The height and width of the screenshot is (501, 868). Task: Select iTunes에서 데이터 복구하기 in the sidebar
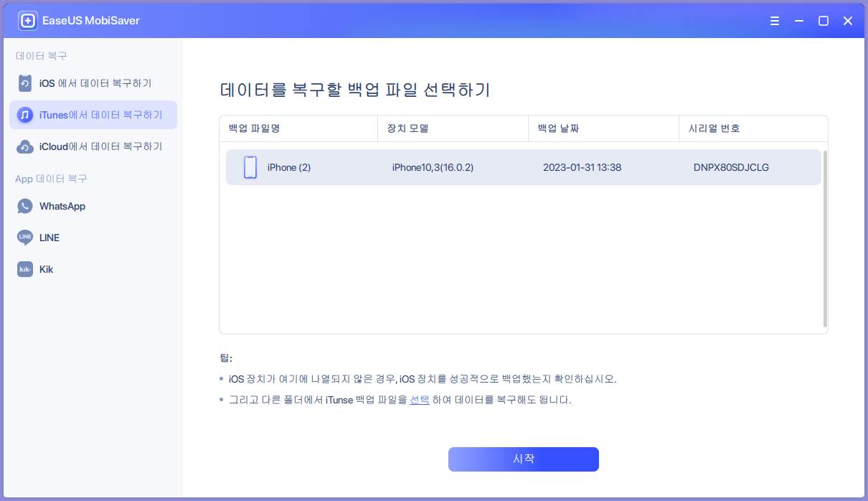pyautogui.click(x=93, y=115)
